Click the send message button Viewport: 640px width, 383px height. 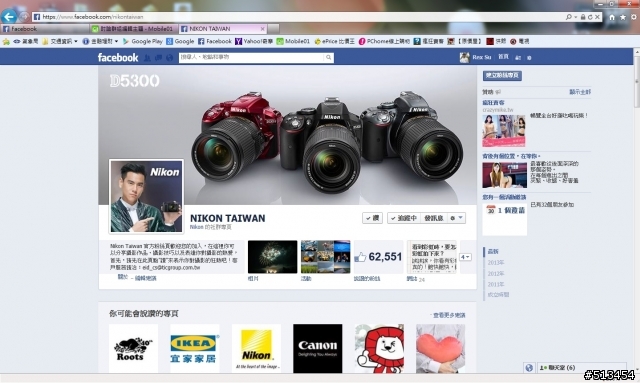pyautogui.click(x=433, y=218)
